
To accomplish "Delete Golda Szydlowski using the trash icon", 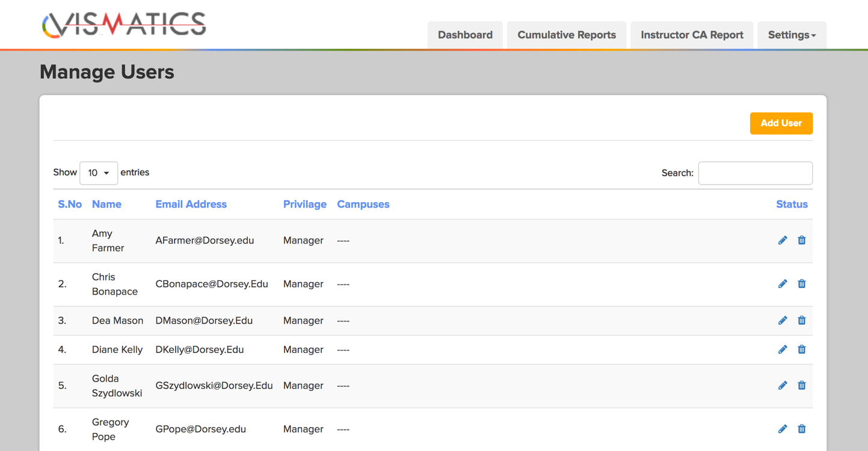I will click(802, 385).
